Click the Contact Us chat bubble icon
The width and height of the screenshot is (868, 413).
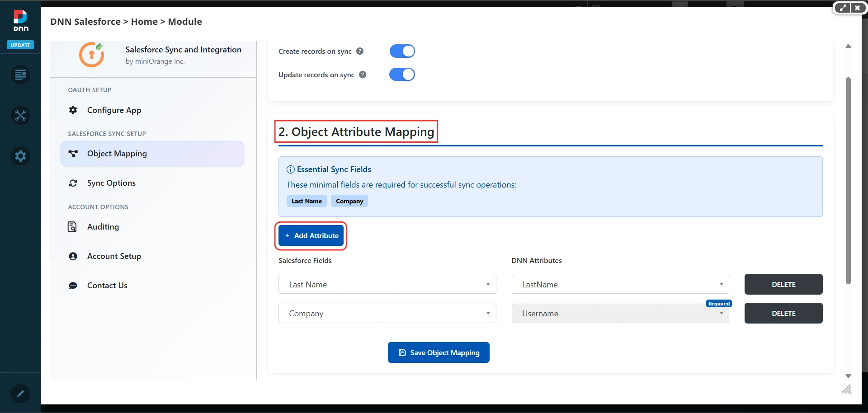[x=73, y=286]
